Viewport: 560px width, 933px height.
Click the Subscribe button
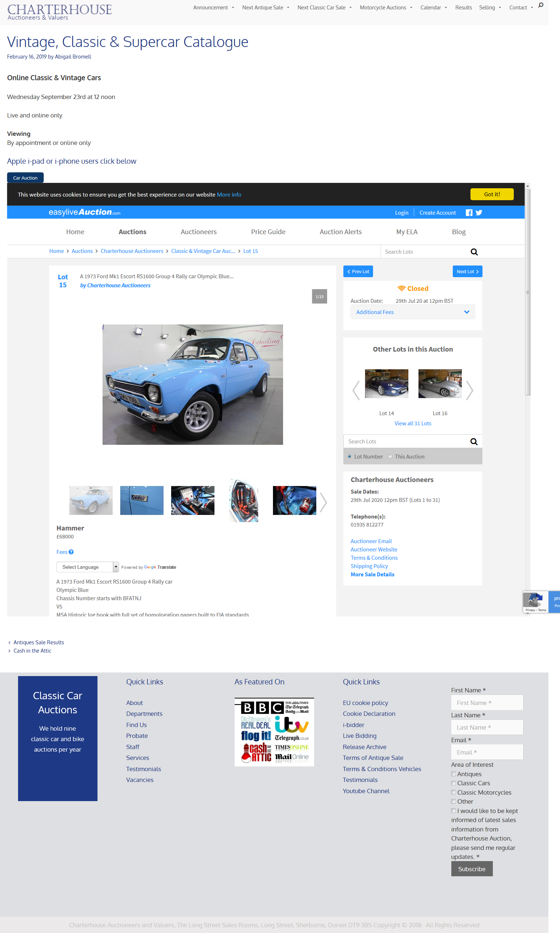472,869
